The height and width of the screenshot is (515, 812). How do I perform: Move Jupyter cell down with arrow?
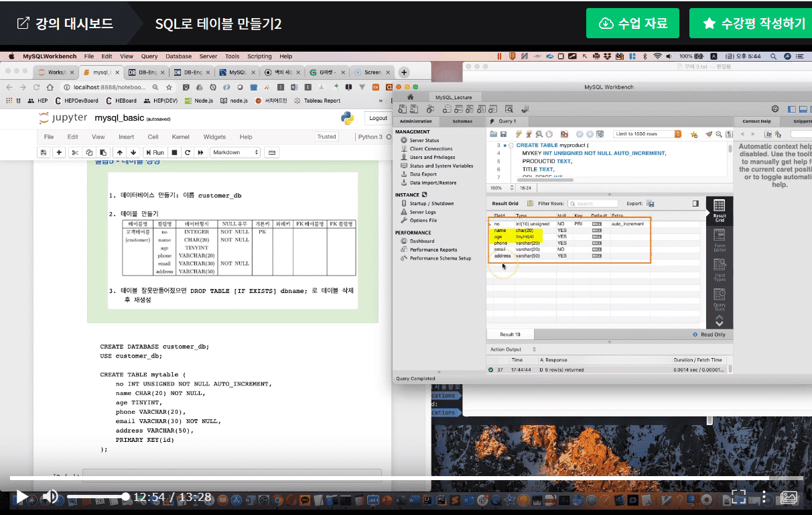(133, 152)
